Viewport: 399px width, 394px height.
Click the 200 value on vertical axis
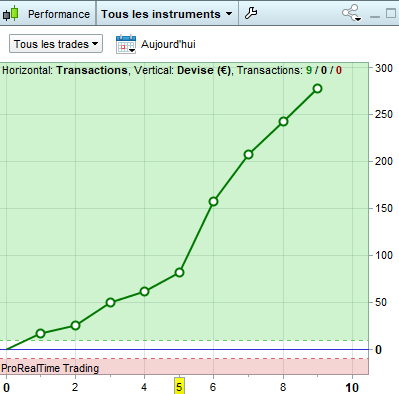click(384, 161)
